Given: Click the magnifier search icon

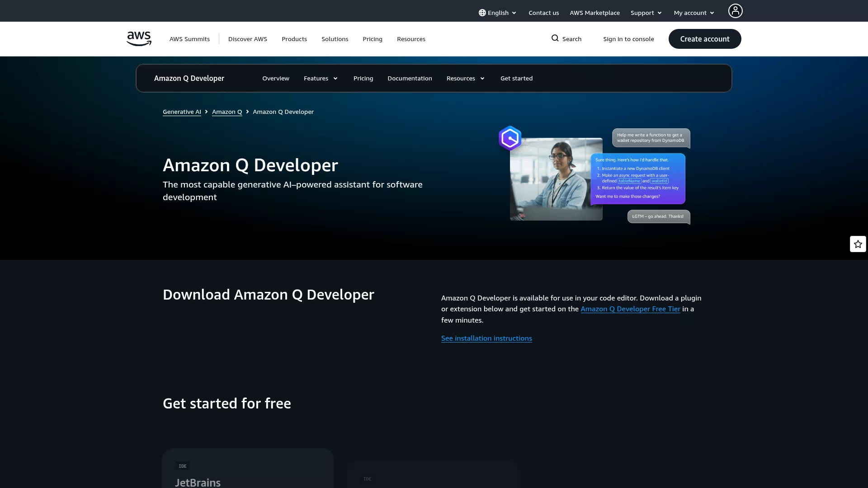Looking at the screenshot, I should click(x=555, y=38).
